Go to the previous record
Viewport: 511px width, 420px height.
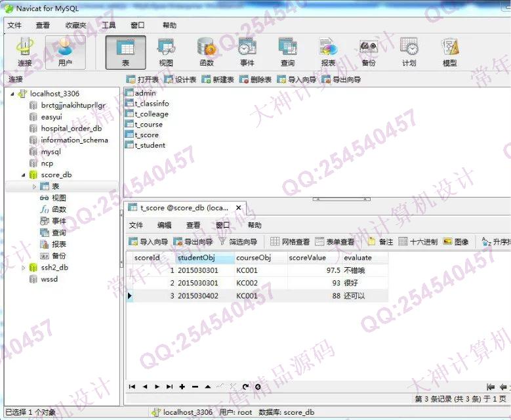tap(145, 387)
